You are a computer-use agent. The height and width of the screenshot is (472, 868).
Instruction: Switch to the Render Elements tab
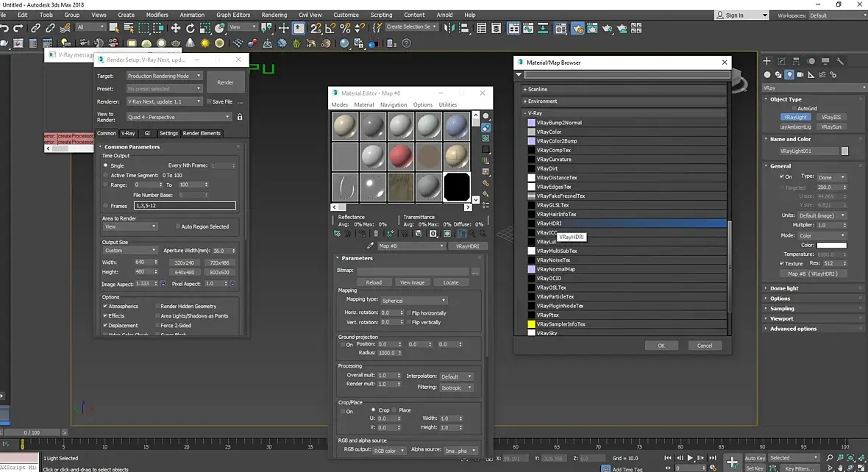[x=202, y=133]
